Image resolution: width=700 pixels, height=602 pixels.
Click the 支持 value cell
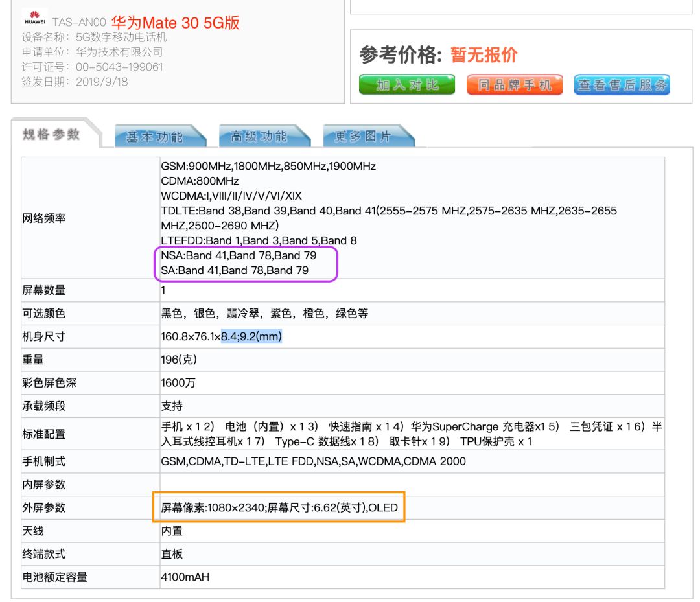click(172, 406)
